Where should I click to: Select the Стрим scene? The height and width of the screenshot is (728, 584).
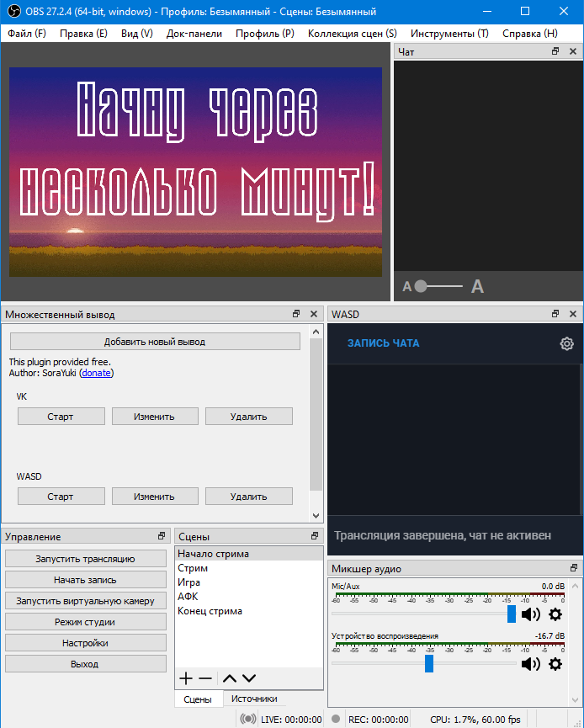pyautogui.click(x=249, y=568)
